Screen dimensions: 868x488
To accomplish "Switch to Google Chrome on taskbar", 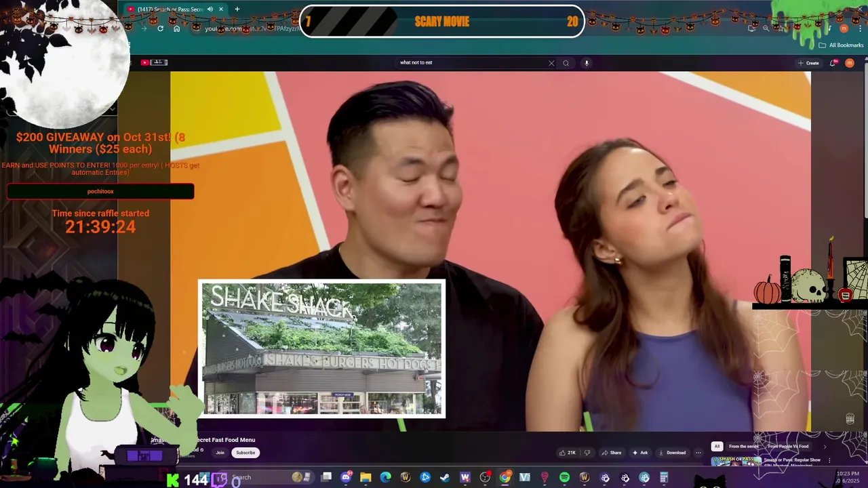I will (505, 477).
